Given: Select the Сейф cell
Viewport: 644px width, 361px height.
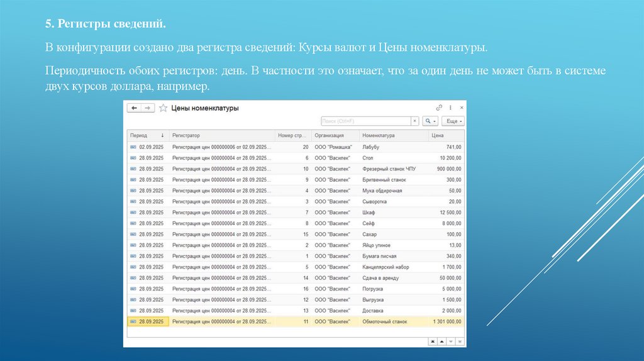Looking at the screenshot, I should coord(394,223).
